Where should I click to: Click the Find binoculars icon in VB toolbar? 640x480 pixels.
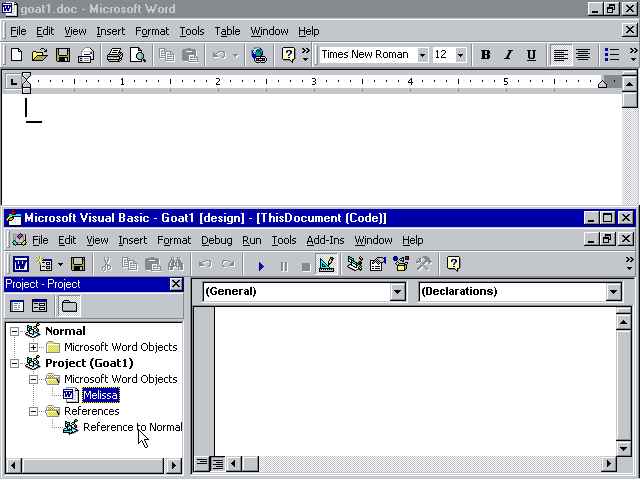coord(176,264)
